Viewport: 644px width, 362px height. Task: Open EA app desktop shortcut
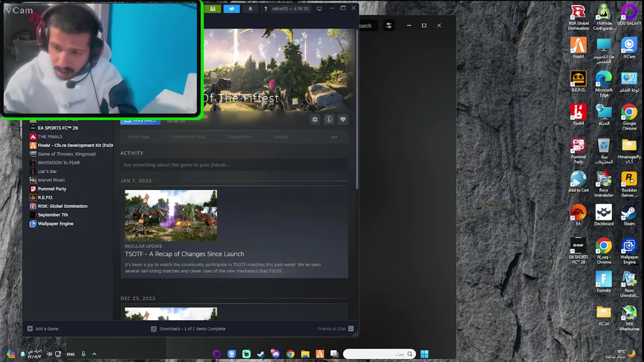click(x=578, y=215)
